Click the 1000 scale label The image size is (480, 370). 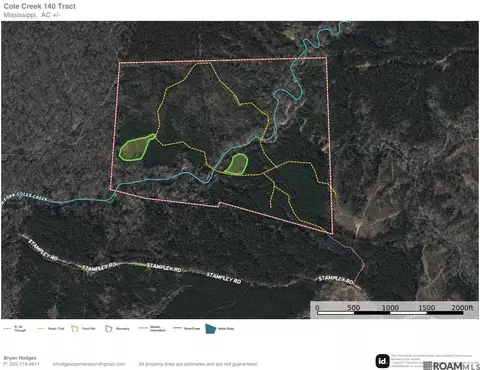coord(390,307)
